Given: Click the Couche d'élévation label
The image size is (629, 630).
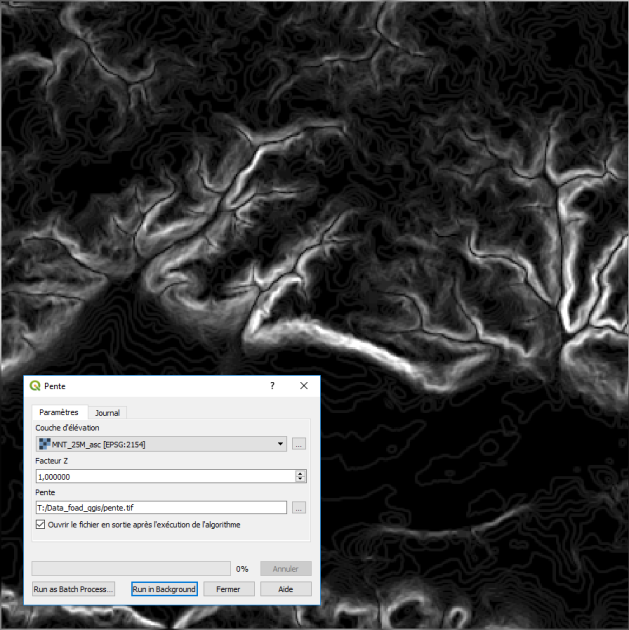Looking at the screenshot, I should tap(67, 428).
